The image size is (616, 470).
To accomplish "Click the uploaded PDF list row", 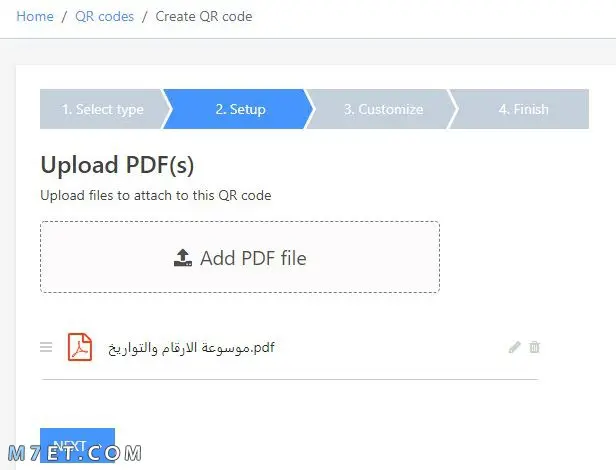I will (290, 347).
